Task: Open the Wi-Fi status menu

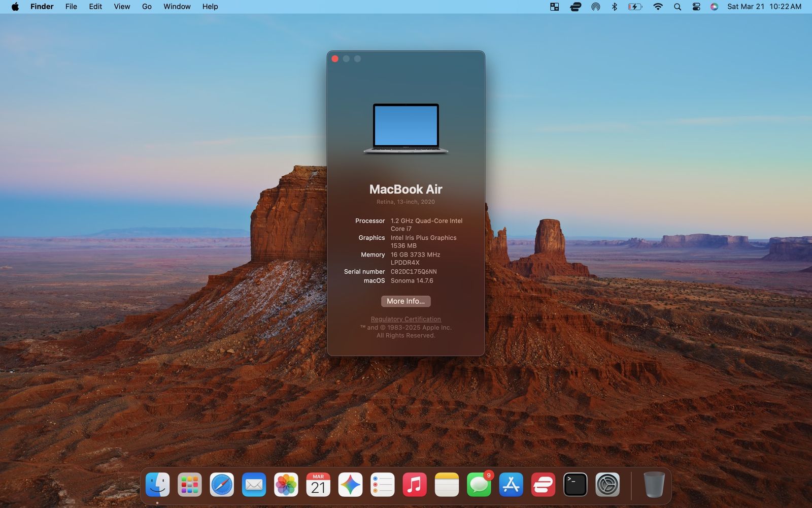Action: click(658, 7)
